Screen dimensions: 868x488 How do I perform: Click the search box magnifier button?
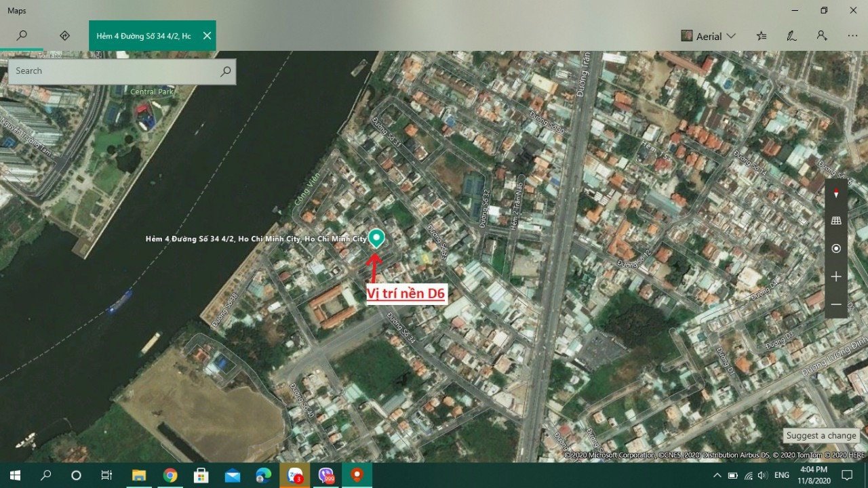pyautogui.click(x=226, y=70)
